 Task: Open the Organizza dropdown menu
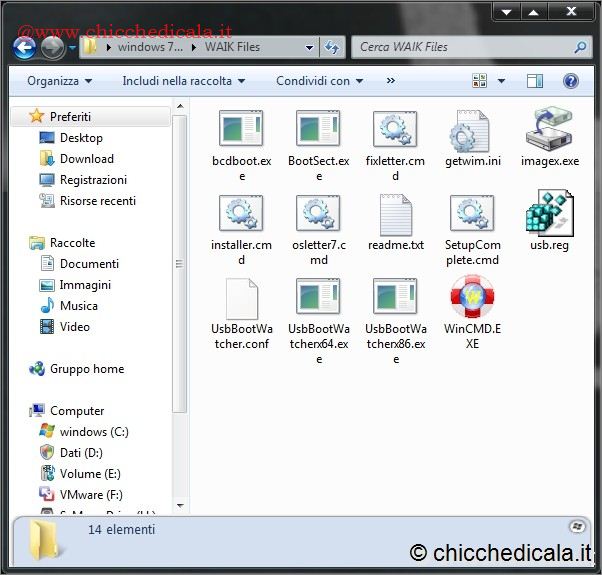click(59, 81)
